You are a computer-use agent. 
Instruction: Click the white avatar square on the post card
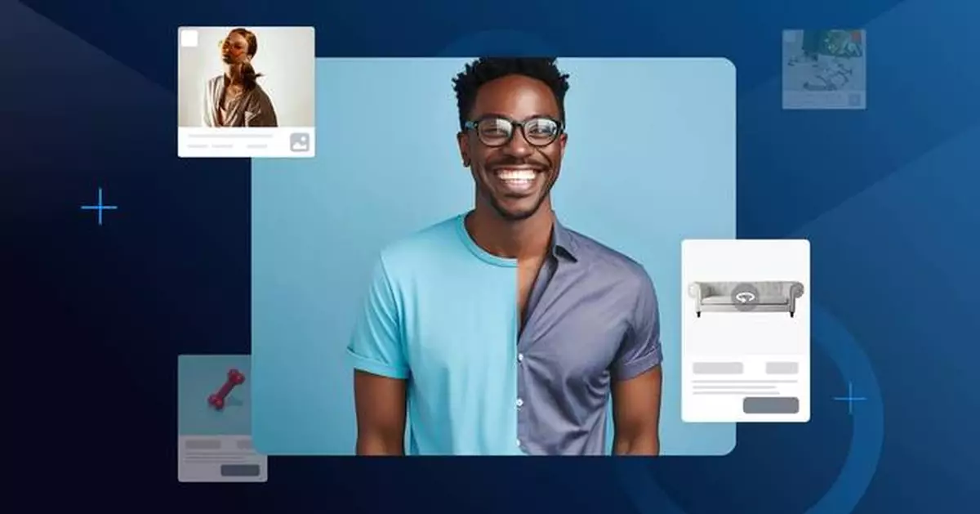(189, 38)
